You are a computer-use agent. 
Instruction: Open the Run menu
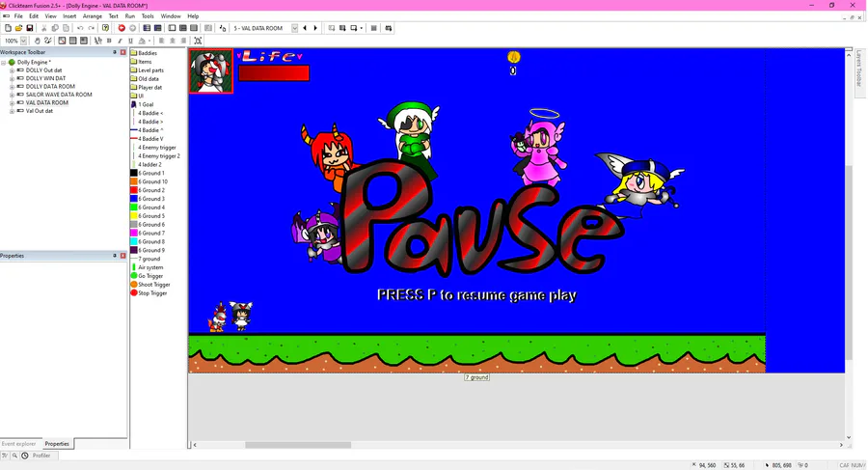[130, 16]
